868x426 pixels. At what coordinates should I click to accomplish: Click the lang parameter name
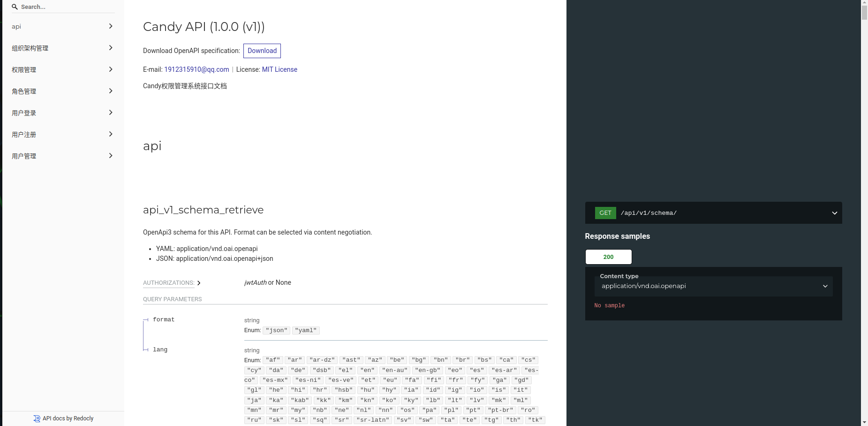coord(160,350)
